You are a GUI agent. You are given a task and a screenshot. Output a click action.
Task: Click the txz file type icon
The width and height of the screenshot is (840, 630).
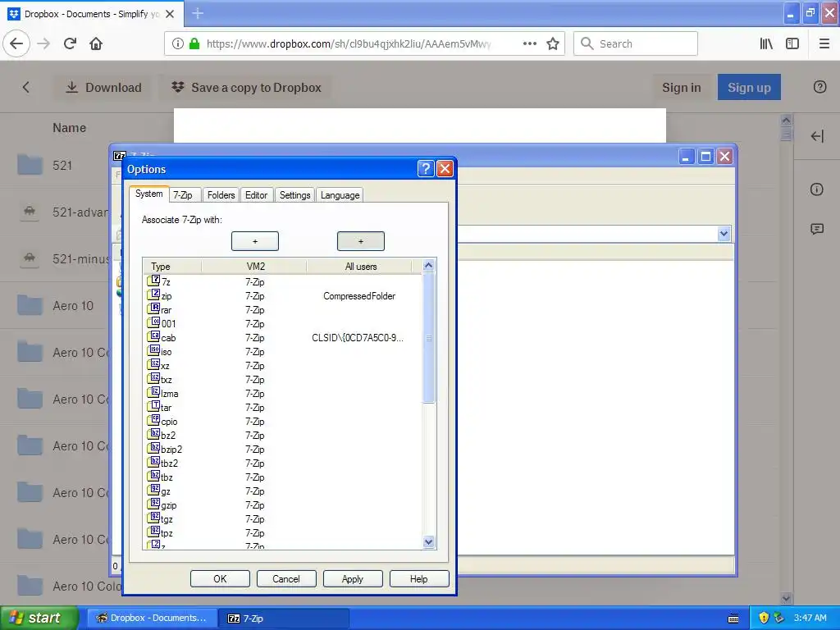click(153, 378)
